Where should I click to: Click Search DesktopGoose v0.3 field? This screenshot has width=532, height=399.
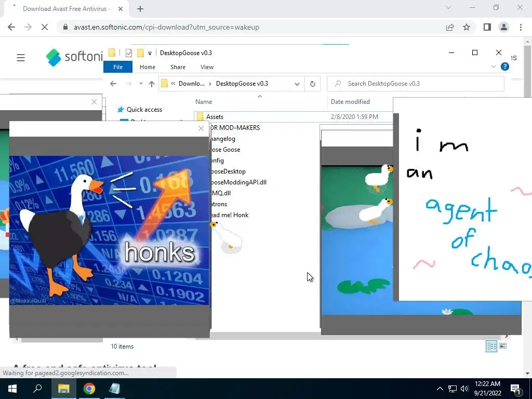pyautogui.click(x=415, y=84)
